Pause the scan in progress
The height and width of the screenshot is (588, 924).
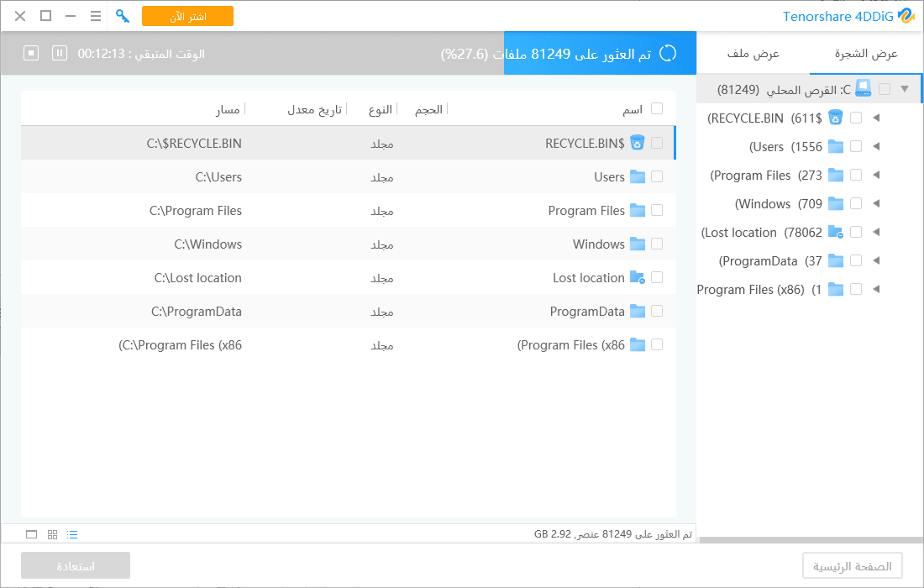tap(60, 53)
